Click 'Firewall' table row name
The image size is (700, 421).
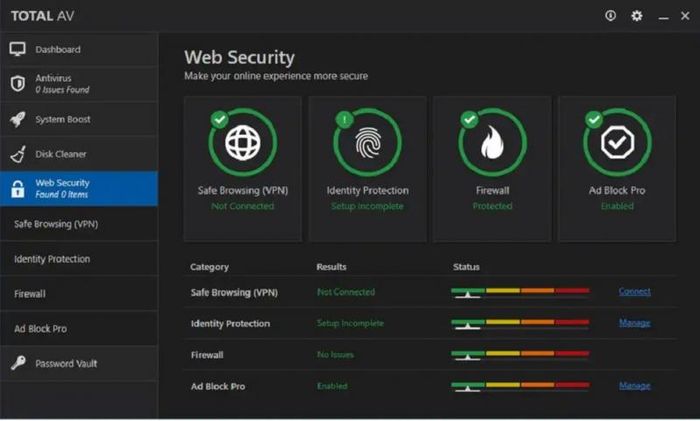click(207, 355)
